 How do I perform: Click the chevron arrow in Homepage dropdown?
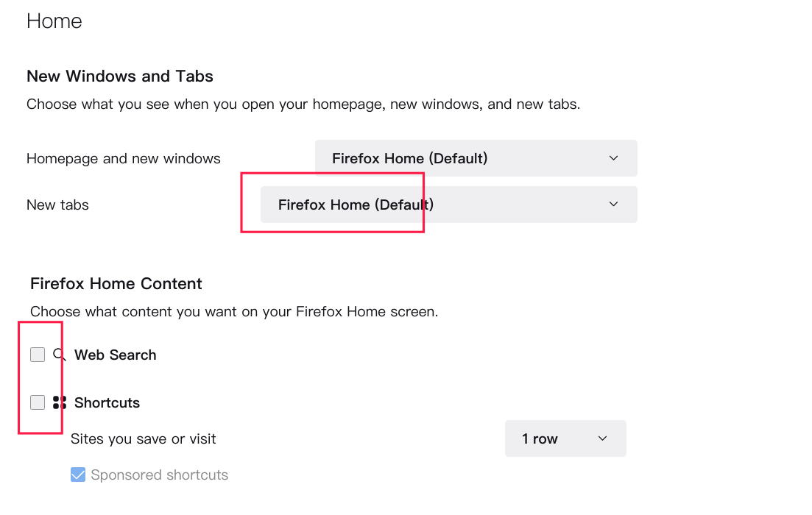tap(614, 158)
